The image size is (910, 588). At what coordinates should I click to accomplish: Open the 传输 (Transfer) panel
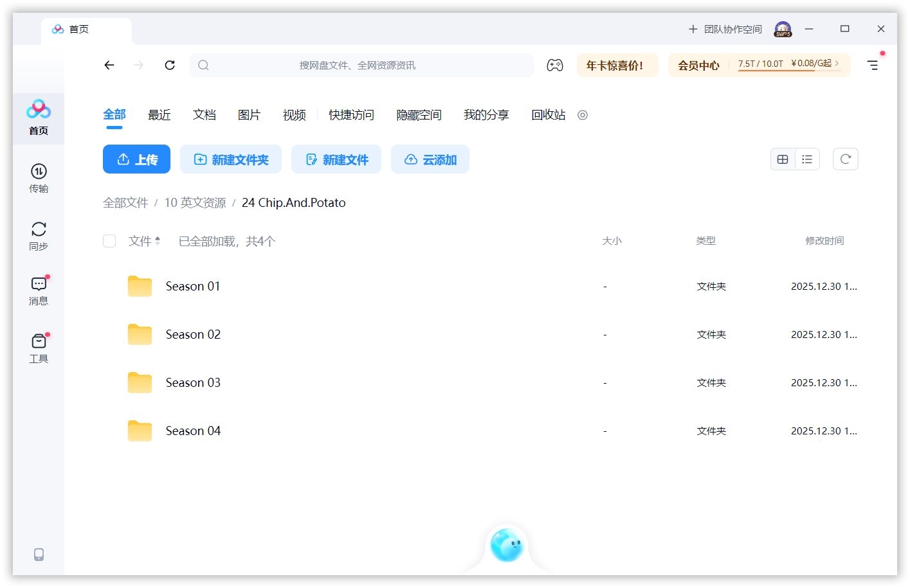point(39,179)
